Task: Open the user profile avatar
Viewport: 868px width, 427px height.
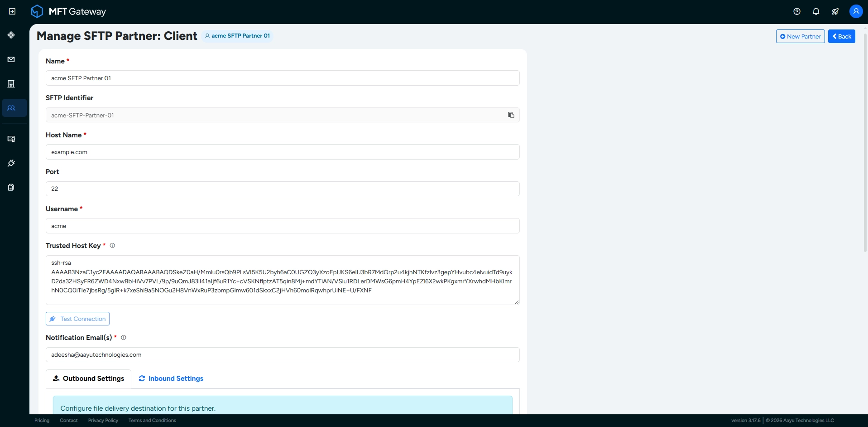Action: 856,11
